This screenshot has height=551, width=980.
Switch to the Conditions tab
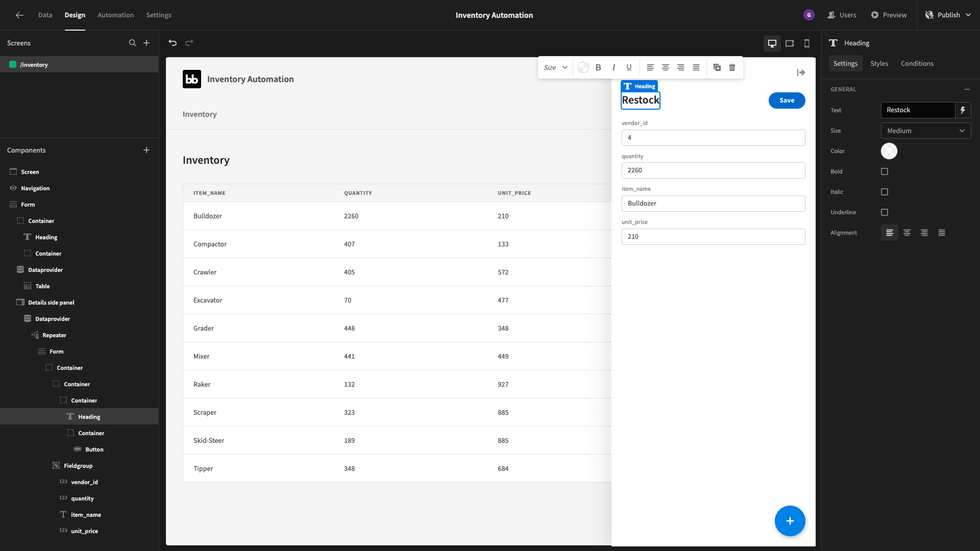917,63
